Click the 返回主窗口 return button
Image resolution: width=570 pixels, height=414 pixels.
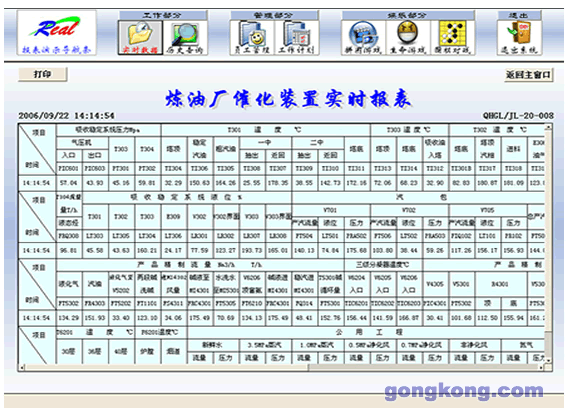pos(529,75)
